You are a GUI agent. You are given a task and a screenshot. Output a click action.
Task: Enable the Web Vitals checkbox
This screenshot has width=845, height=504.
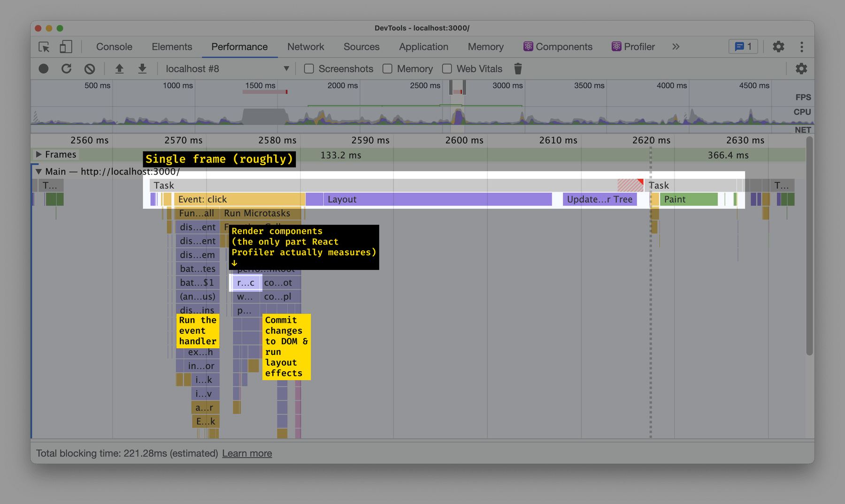(x=447, y=69)
